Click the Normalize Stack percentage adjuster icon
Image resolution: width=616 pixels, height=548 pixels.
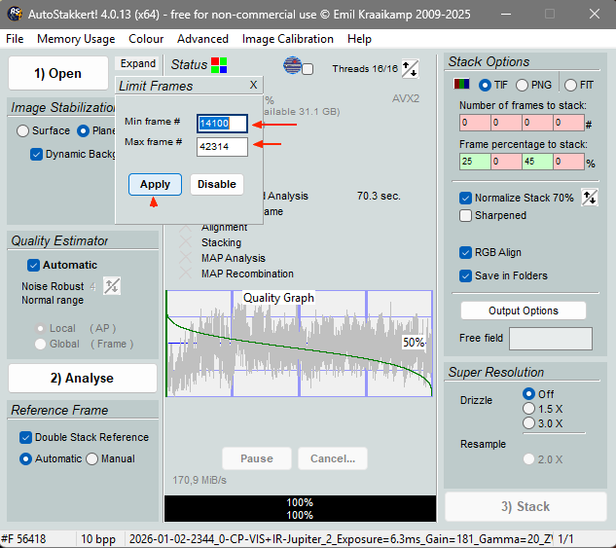[589, 197]
